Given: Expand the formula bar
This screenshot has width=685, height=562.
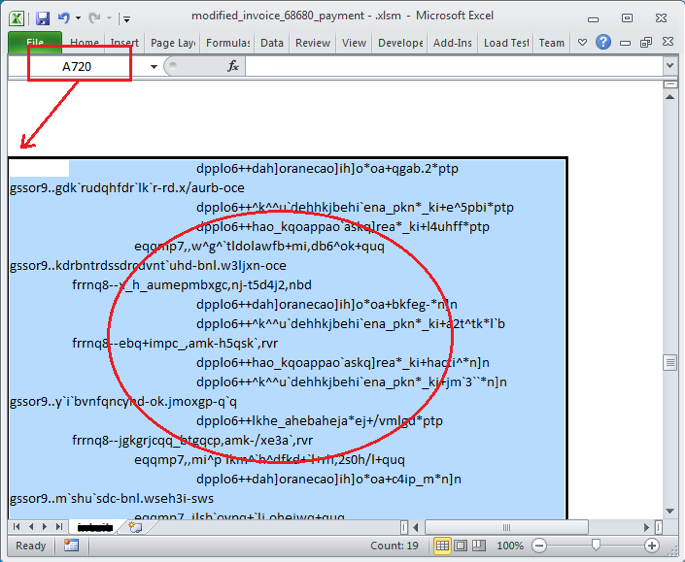Looking at the screenshot, I should (x=669, y=66).
